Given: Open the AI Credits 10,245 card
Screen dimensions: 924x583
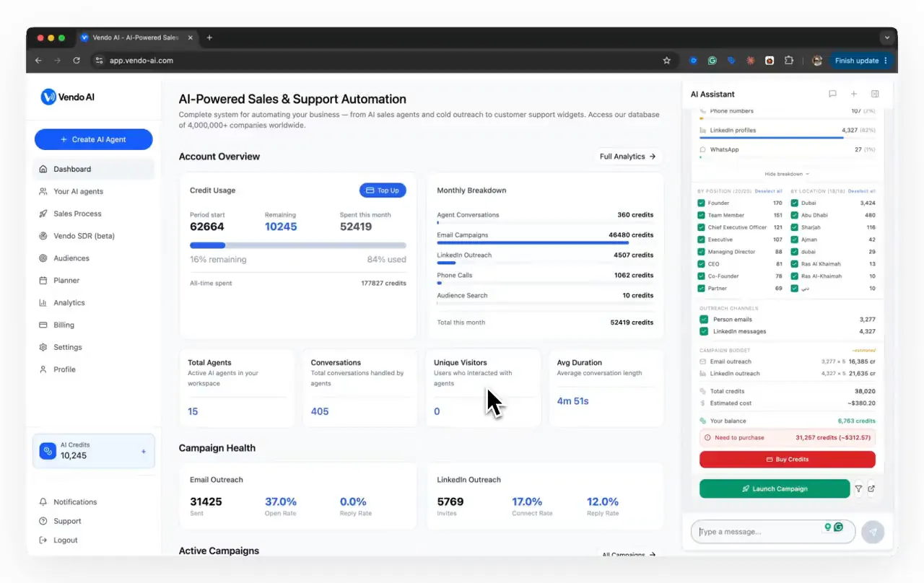Looking at the screenshot, I should click(94, 451).
